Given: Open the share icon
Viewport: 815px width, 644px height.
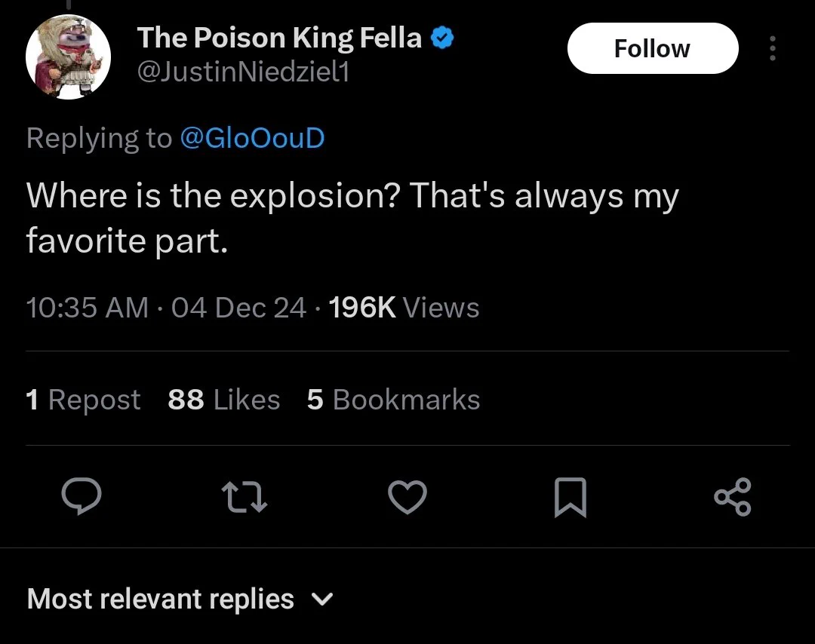Looking at the screenshot, I should [732, 497].
